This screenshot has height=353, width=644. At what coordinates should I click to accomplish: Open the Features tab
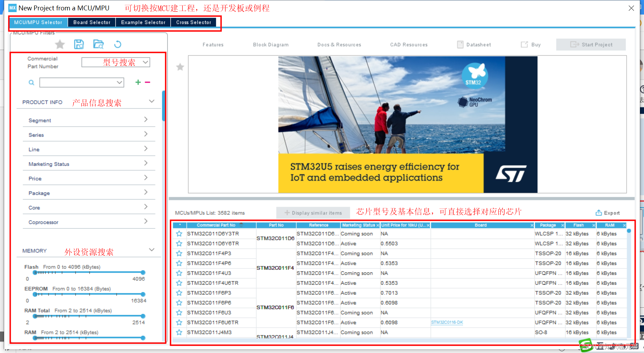(x=213, y=45)
